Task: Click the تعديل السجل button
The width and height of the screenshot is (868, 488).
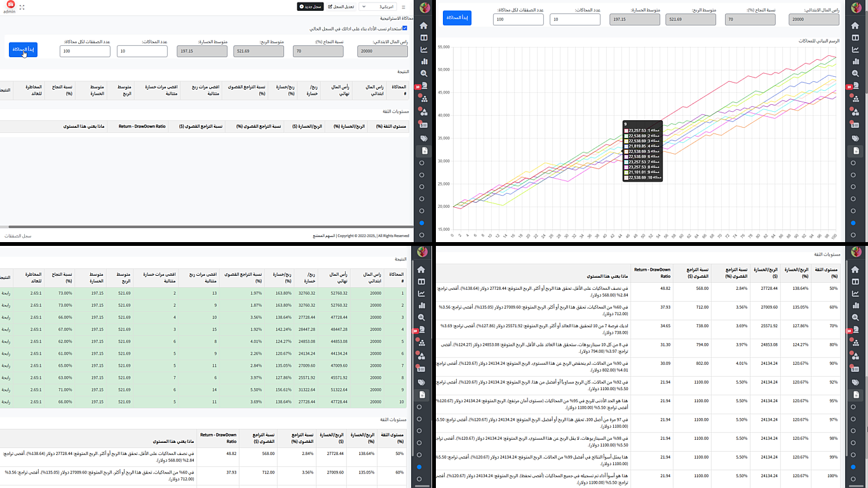Action: [340, 7]
